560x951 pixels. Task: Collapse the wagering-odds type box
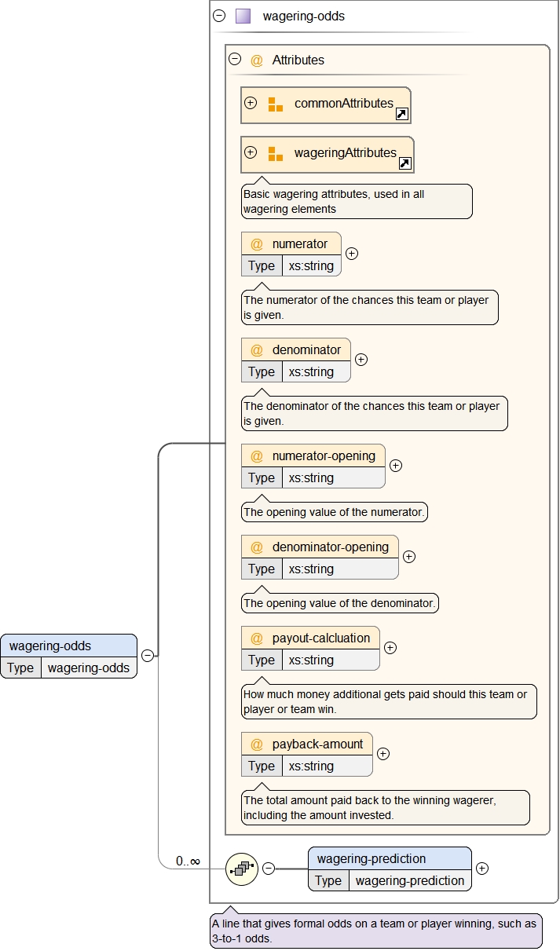pyautogui.click(x=219, y=16)
